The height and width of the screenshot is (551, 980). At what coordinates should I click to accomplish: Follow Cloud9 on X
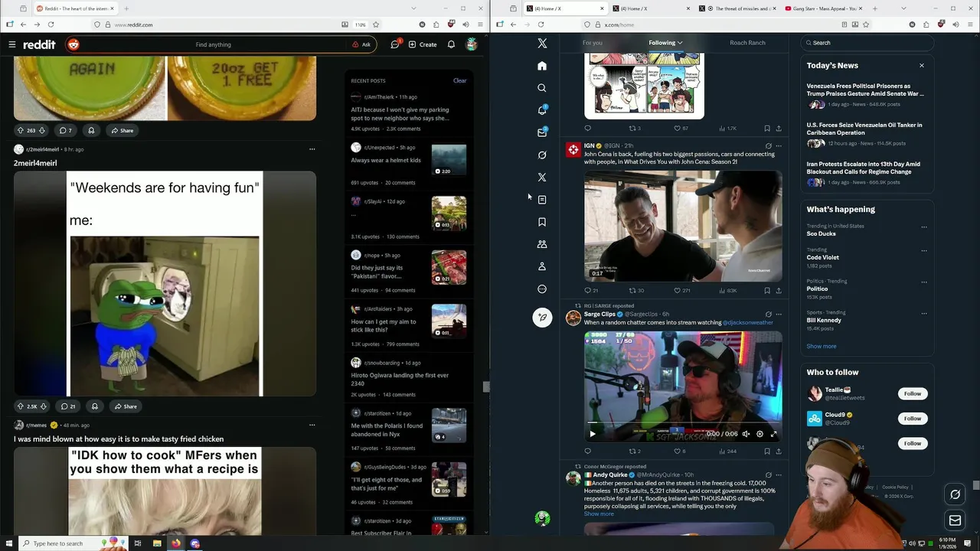tap(913, 419)
